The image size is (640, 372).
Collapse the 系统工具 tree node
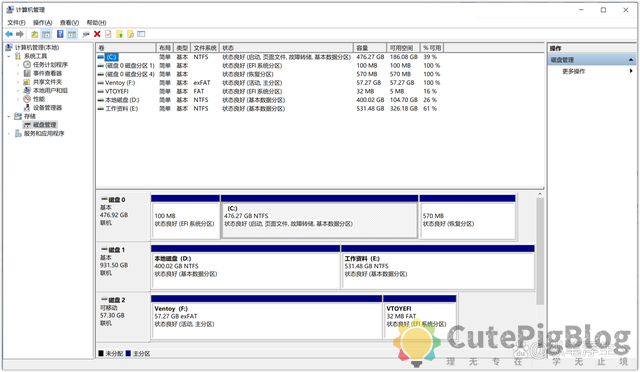pos(9,56)
